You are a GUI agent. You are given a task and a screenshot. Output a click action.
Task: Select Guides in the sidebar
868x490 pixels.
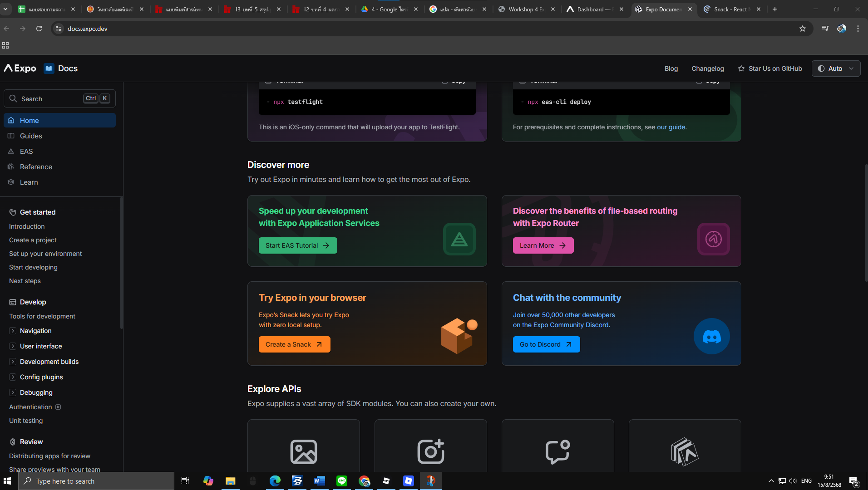(x=31, y=136)
